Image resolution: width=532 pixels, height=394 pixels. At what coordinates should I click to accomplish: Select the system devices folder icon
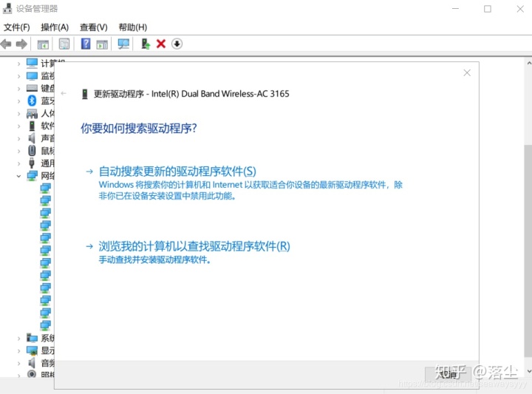pos(32,338)
